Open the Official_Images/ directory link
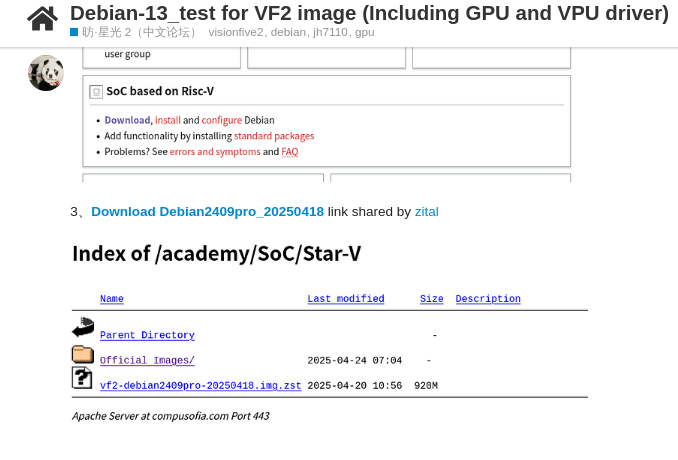The width and height of the screenshot is (678, 460). tap(147, 360)
